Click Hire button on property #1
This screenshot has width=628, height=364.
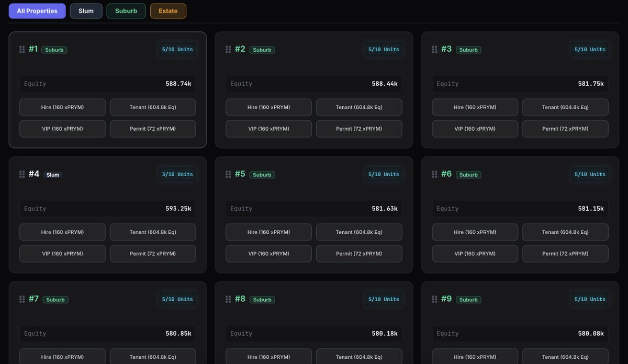(x=63, y=107)
